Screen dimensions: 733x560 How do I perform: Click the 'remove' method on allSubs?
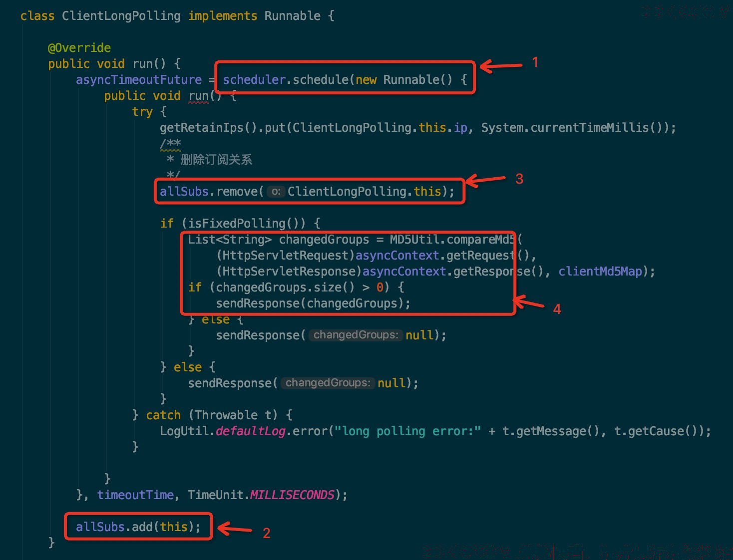pos(237,192)
